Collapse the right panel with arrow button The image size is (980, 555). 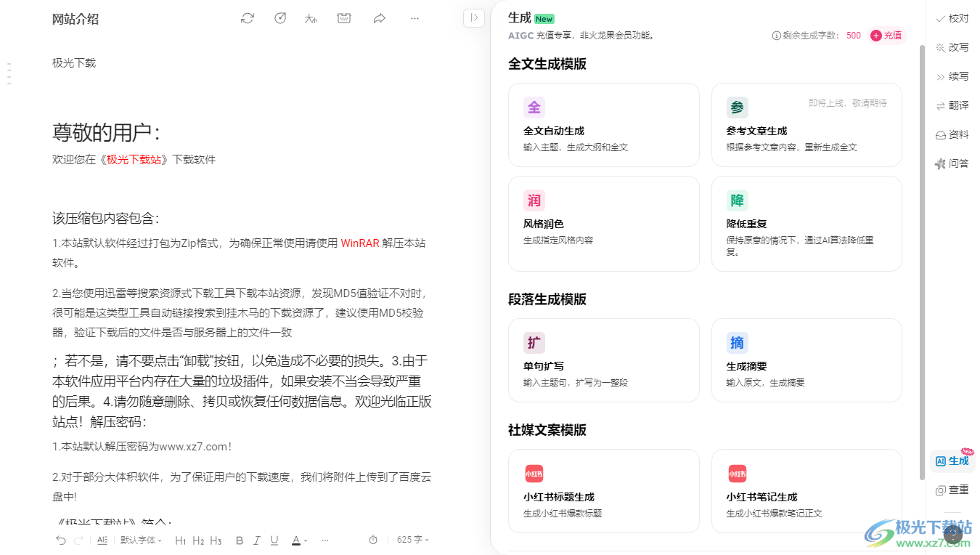[474, 18]
